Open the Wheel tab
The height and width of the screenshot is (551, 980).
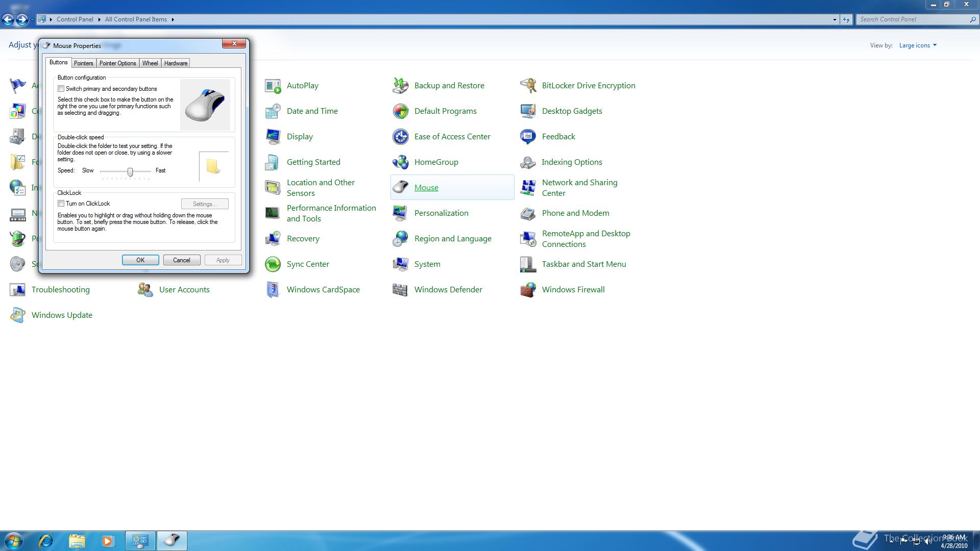coord(150,63)
